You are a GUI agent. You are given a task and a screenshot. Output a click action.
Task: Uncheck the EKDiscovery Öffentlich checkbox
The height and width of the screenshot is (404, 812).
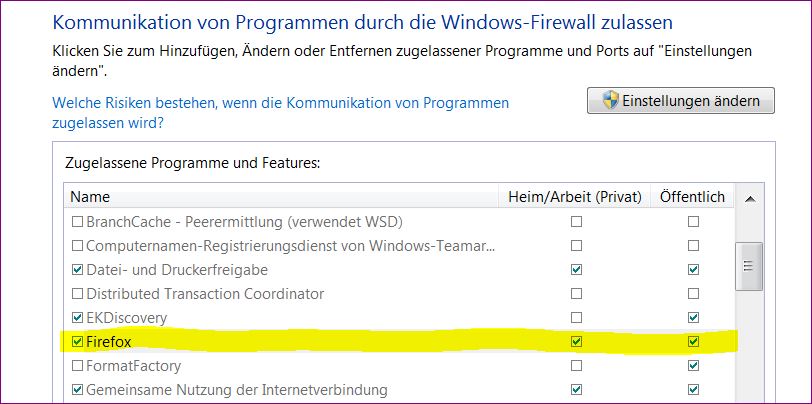pos(693,318)
